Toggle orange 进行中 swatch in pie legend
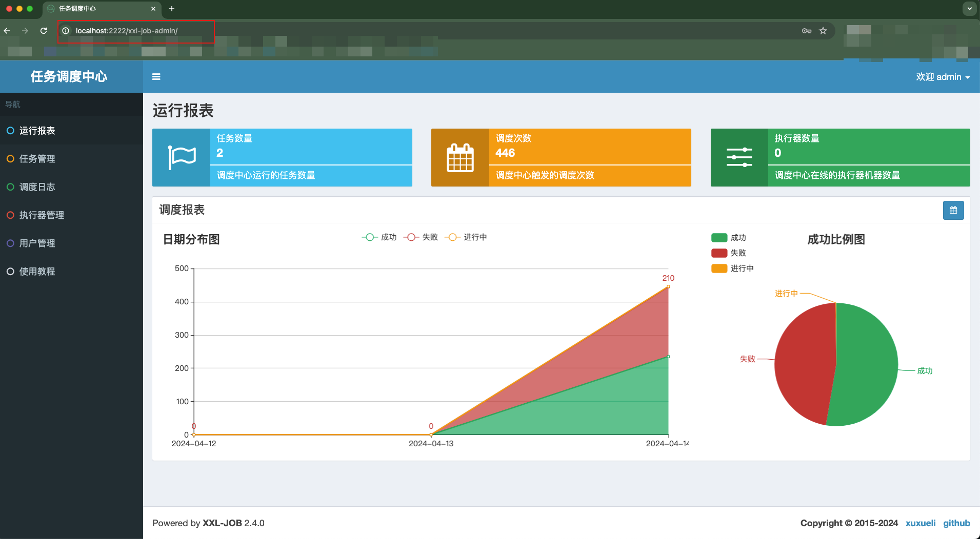 (719, 268)
